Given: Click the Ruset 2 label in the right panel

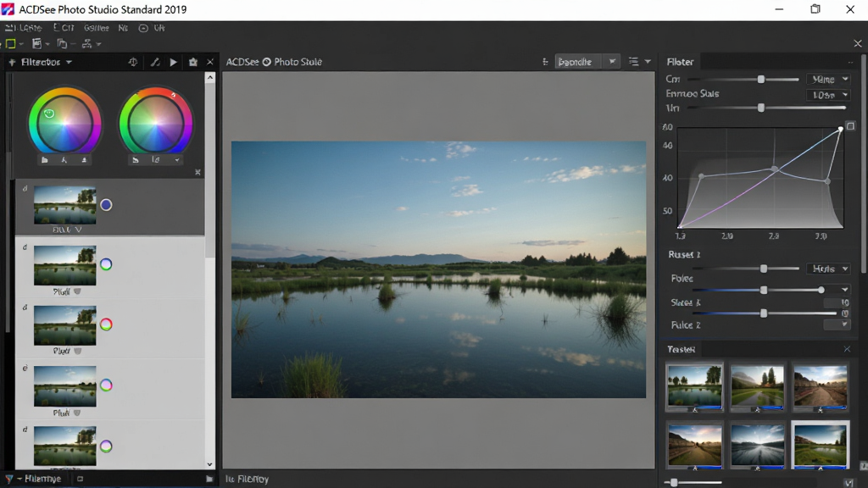Looking at the screenshot, I should (x=685, y=254).
